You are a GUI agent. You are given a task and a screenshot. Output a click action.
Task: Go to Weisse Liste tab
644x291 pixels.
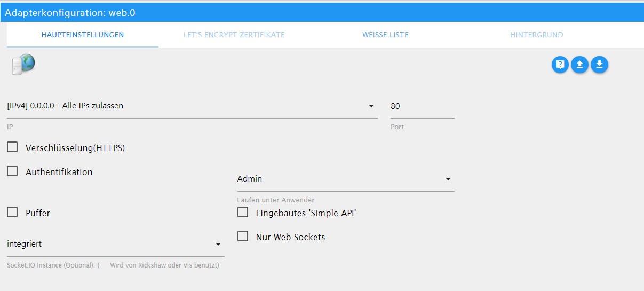tap(385, 35)
